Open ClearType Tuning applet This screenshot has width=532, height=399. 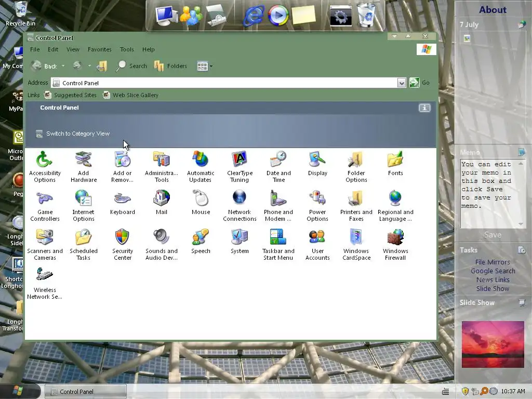240,167
